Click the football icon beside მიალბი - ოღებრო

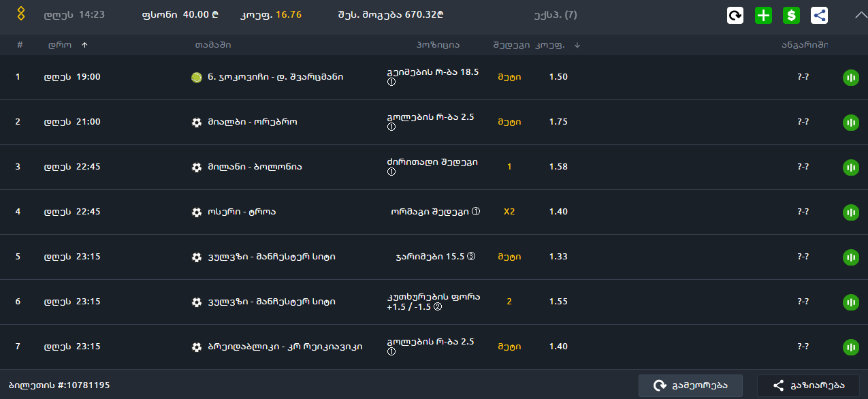click(197, 123)
